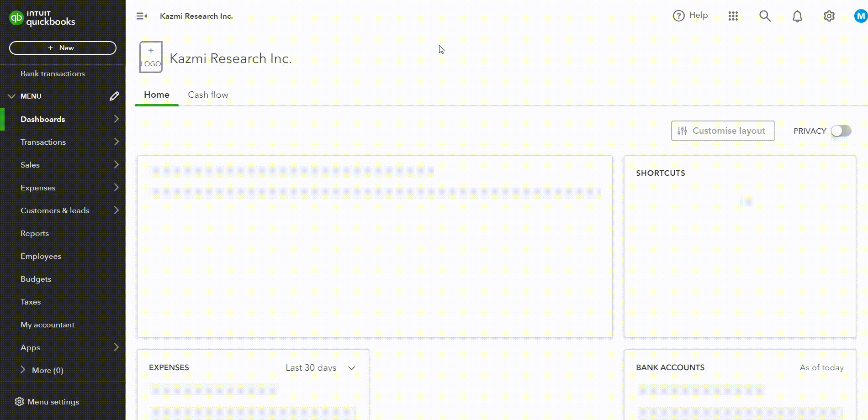
Task: Click Kazmi Research Inc. in top bar
Action: coord(196,16)
